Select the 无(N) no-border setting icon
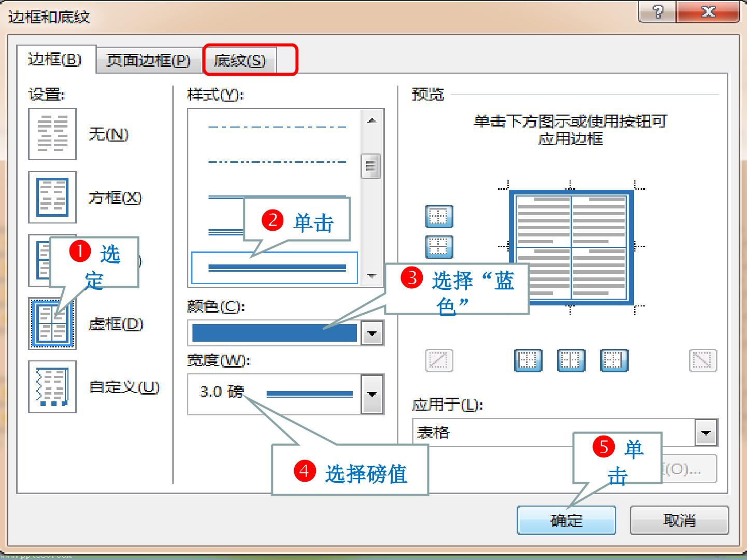This screenshot has width=747, height=560. click(52, 134)
